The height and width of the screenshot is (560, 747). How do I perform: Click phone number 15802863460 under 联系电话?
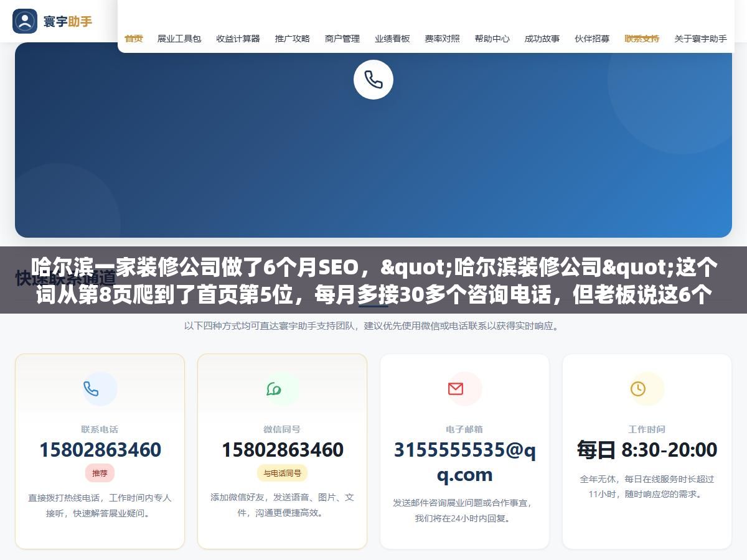pyautogui.click(x=100, y=449)
